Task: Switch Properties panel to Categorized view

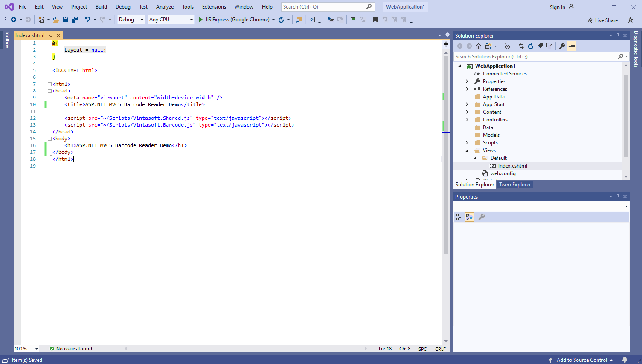Action: [459, 217]
